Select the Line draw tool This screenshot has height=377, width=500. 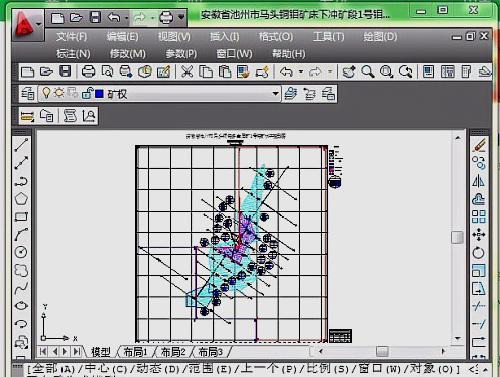click(21, 145)
